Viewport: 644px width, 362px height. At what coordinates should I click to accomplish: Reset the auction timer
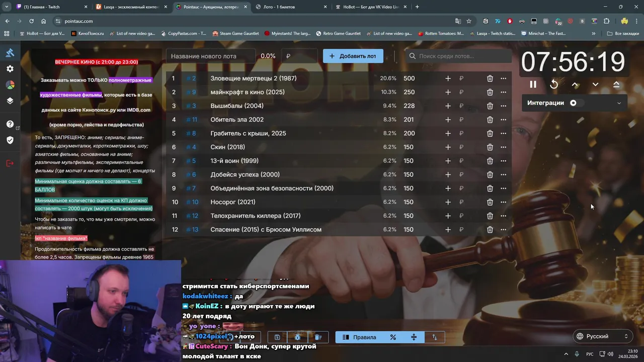coord(554,84)
